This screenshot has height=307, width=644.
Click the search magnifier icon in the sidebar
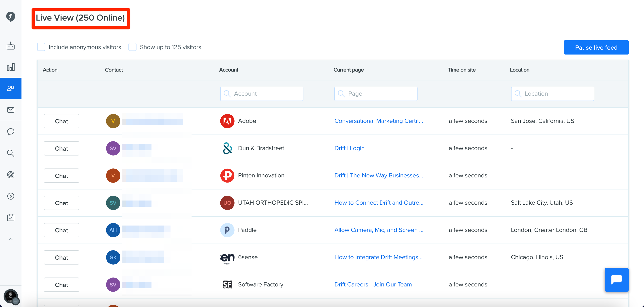[11, 153]
